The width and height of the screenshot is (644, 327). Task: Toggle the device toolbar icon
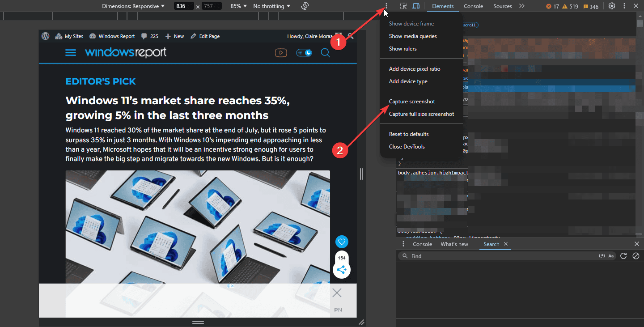pyautogui.click(x=416, y=6)
